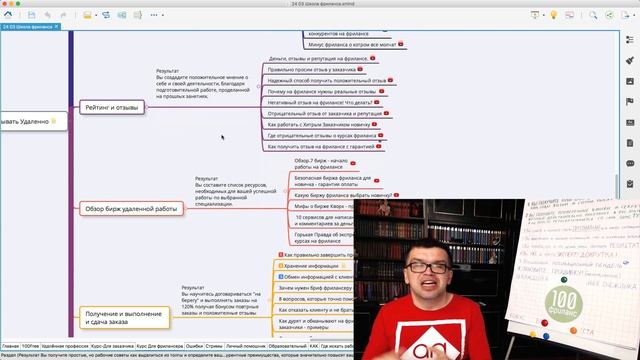This screenshot has width=640, height=360.
Task: Open the Notes panel in right sidebar
Action: click(x=630, y=143)
